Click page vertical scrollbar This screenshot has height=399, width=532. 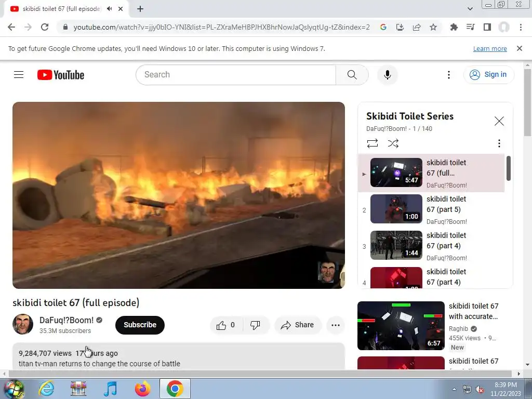pyautogui.click(x=527, y=102)
